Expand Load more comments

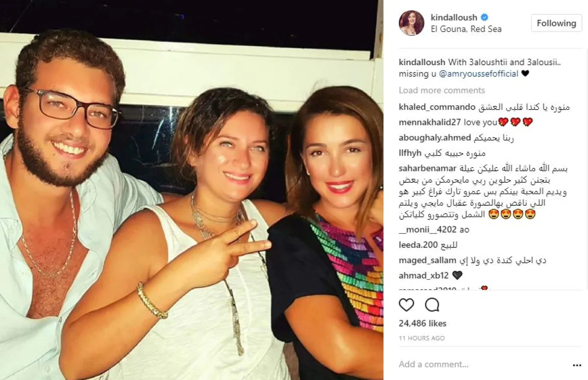(x=441, y=90)
